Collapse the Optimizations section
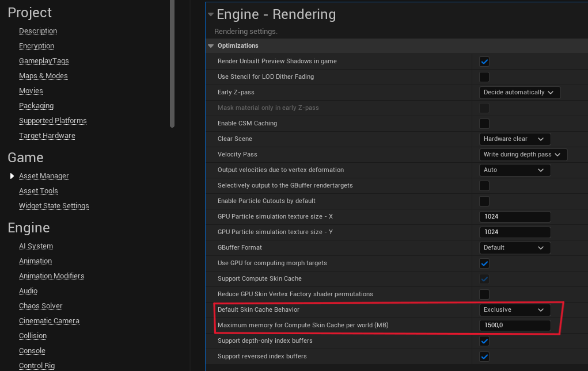 (211, 45)
